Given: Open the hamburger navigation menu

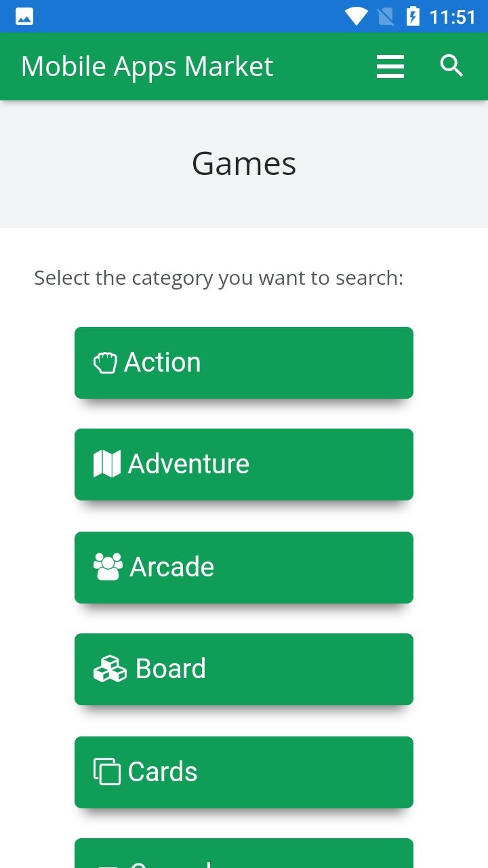Looking at the screenshot, I should click(x=390, y=66).
